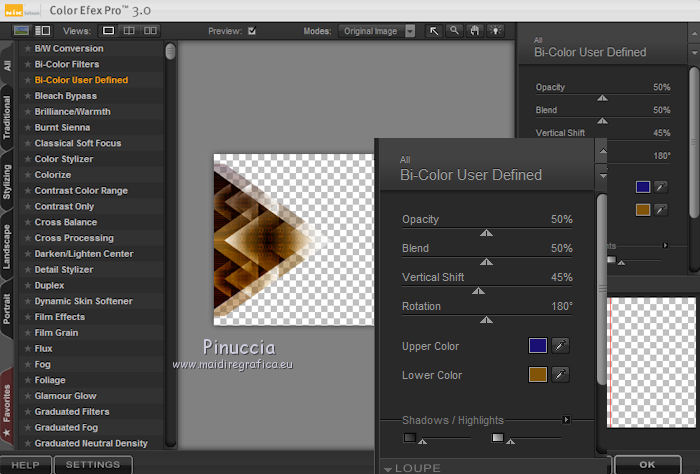The image size is (700, 474).
Task: Collapse the Loupe panel
Action: click(x=389, y=467)
